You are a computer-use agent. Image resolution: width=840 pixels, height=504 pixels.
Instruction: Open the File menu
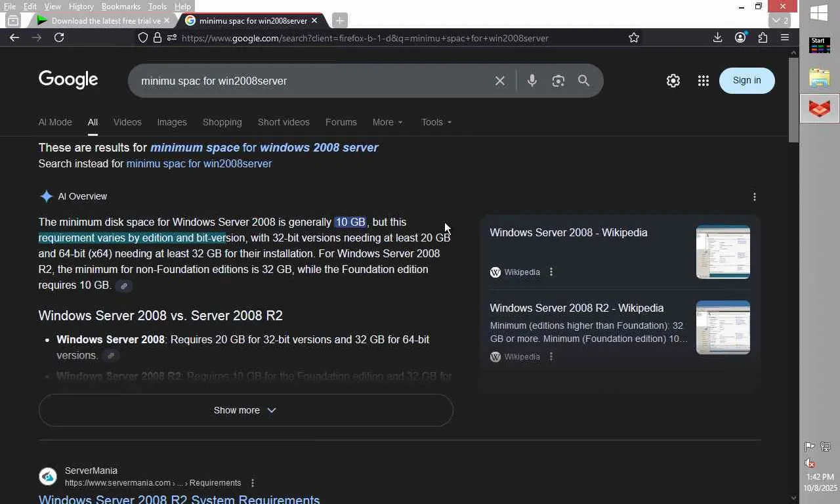[x=10, y=7]
